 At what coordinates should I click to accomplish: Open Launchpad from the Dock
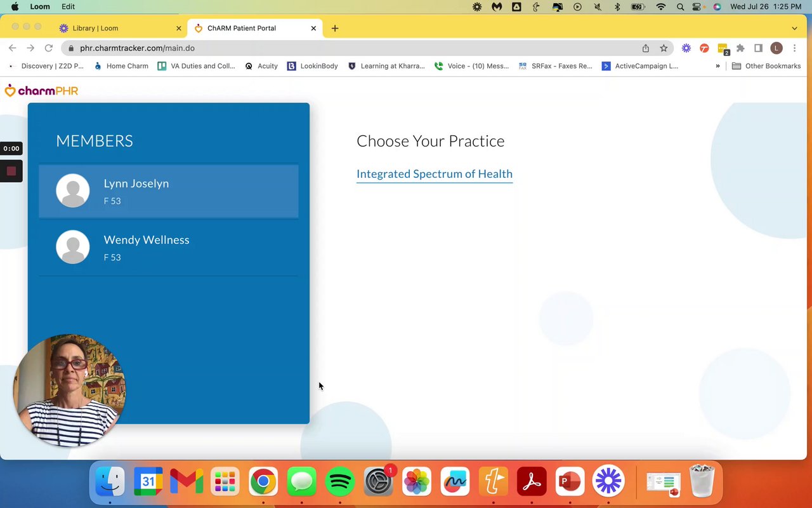tap(225, 482)
